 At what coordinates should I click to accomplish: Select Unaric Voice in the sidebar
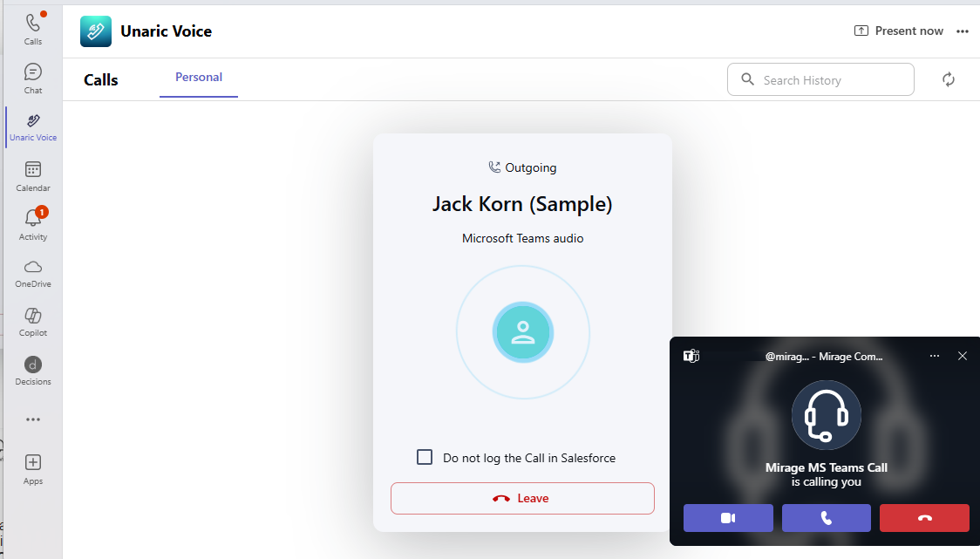[x=32, y=126]
